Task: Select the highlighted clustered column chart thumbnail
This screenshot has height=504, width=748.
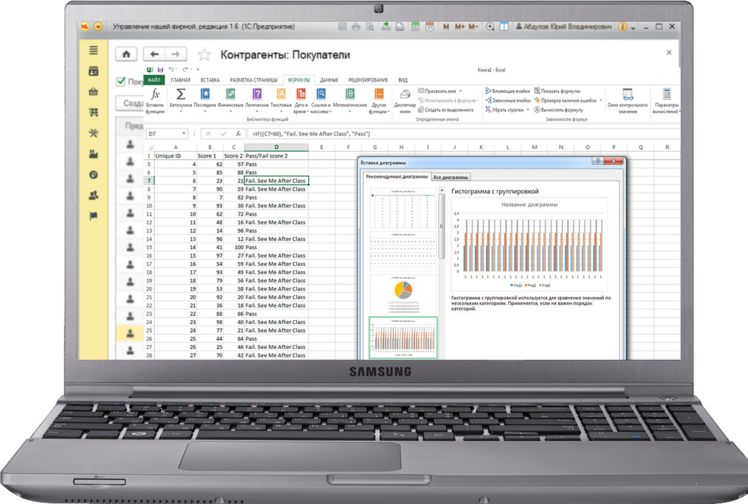Action: [403, 338]
